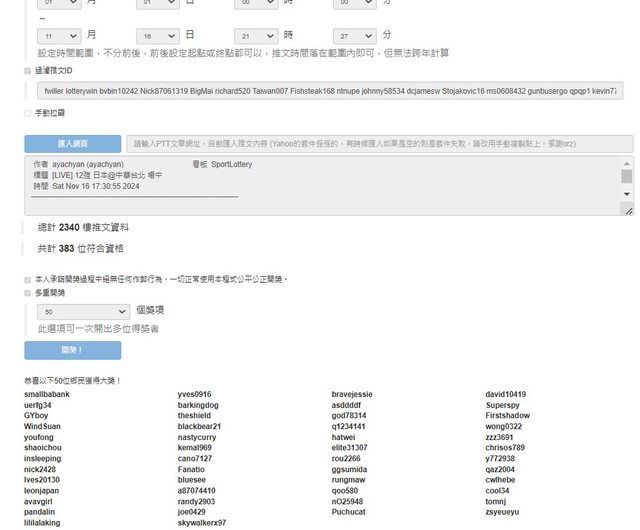640x530 pixels.
Task: Open the end day dropdown showing 16
Action: pyautogui.click(x=157, y=34)
